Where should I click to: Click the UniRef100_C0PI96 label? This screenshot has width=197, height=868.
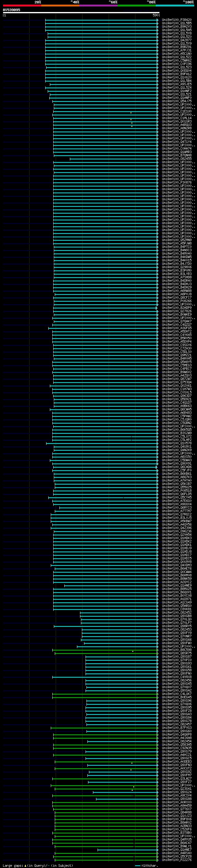tap(176, 64)
